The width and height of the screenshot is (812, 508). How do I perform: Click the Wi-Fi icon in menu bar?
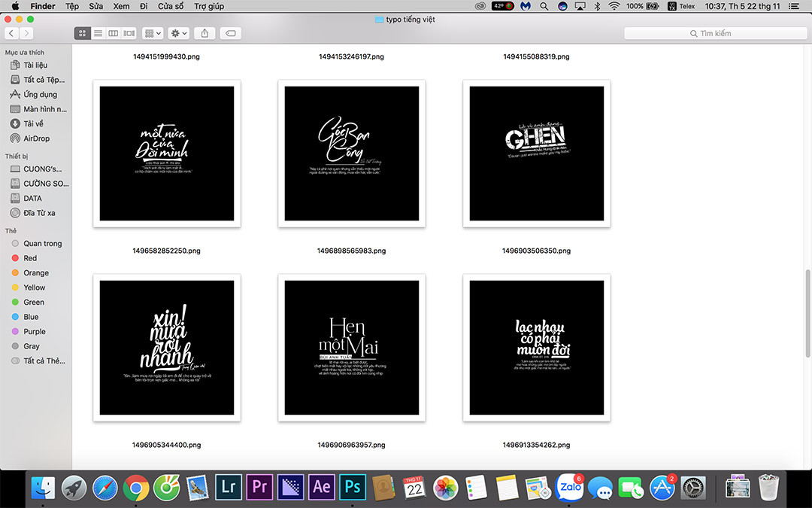click(614, 6)
